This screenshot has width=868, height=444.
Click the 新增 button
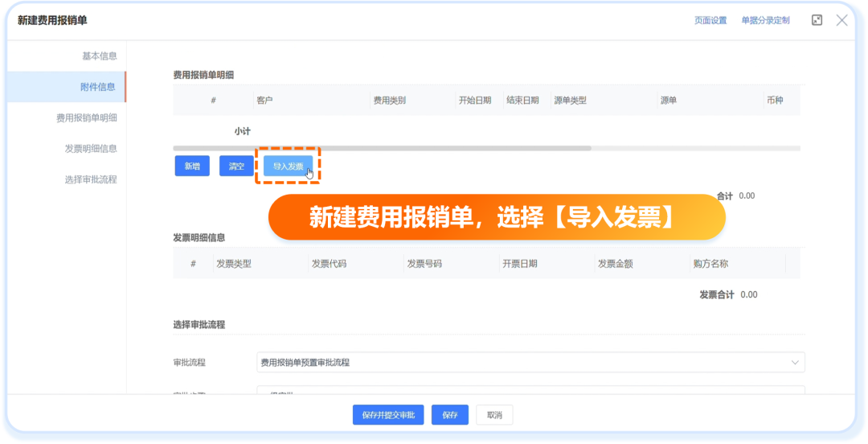tap(192, 166)
